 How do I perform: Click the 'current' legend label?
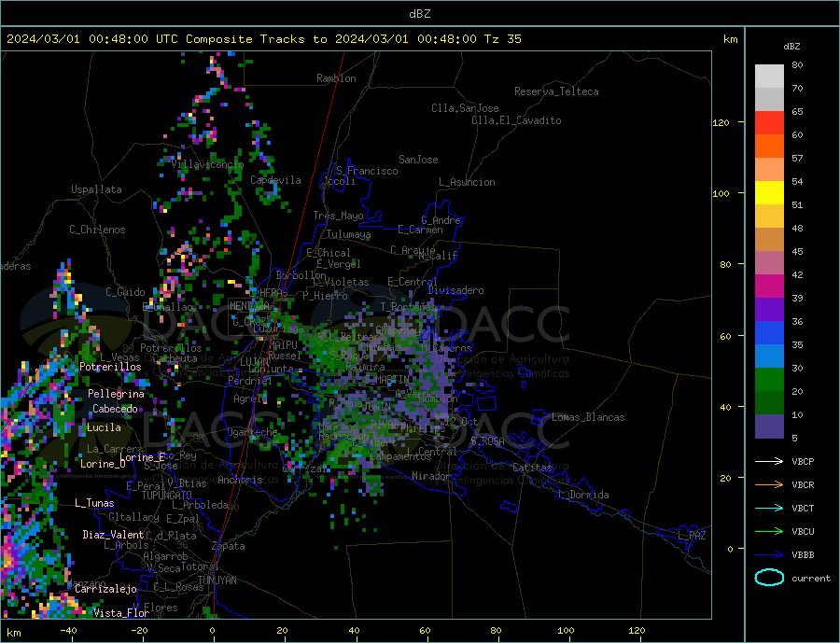(811, 579)
